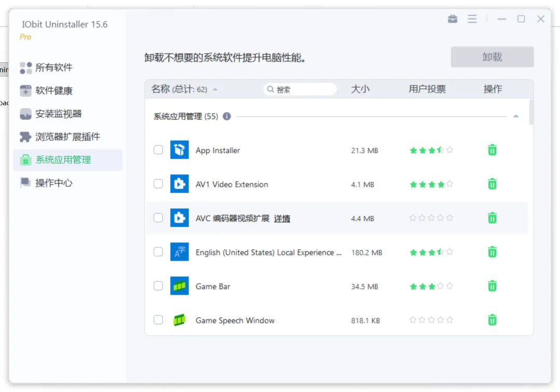Click the 操作 column header
This screenshot has width=560, height=392.
point(493,89)
